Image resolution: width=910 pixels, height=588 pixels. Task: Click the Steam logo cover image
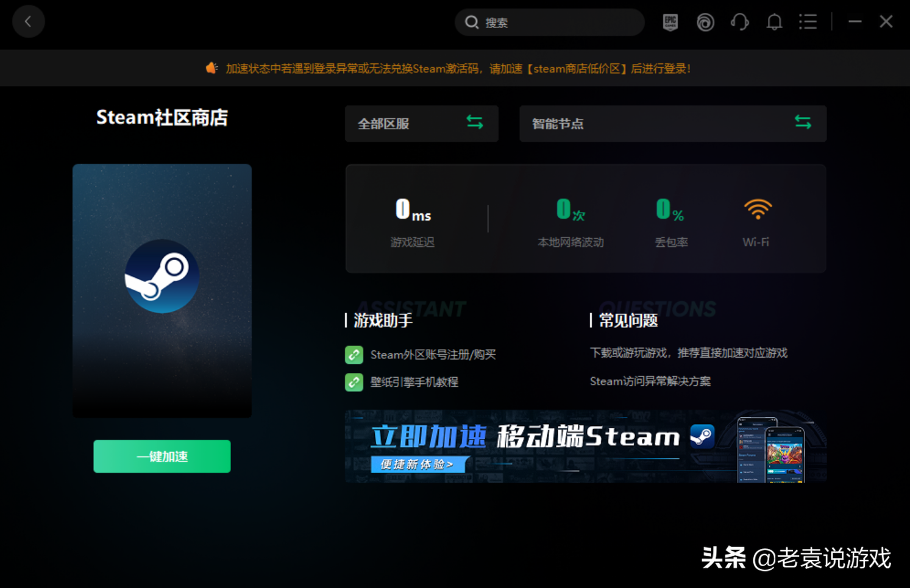pyautogui.click(x=162, y=291)
